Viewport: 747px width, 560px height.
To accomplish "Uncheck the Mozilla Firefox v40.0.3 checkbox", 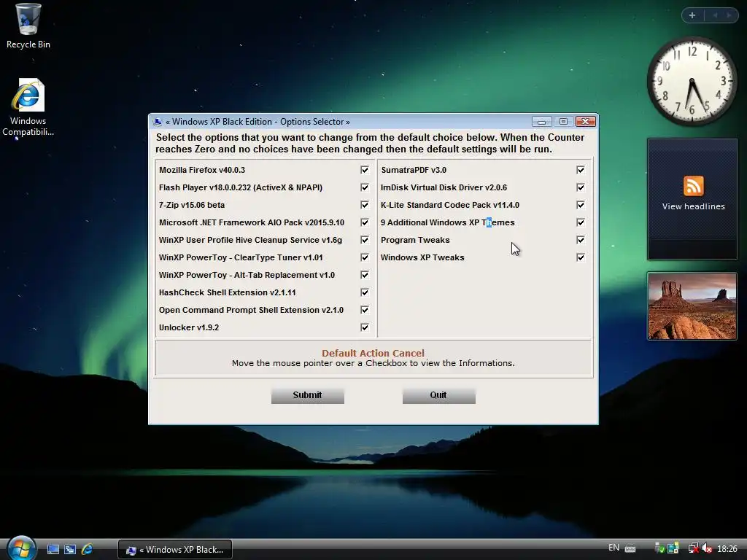I will pyautogui.click(x=365, y=170).
